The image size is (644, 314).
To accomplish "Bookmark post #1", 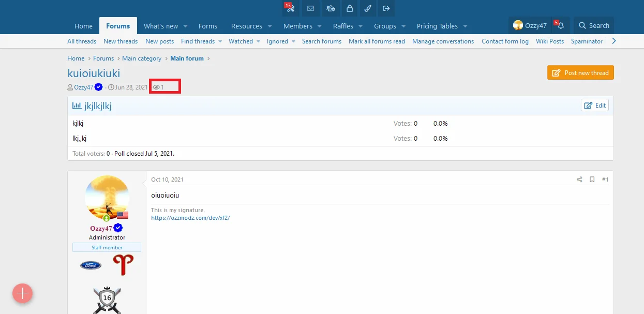I will (x=592, y=180).
